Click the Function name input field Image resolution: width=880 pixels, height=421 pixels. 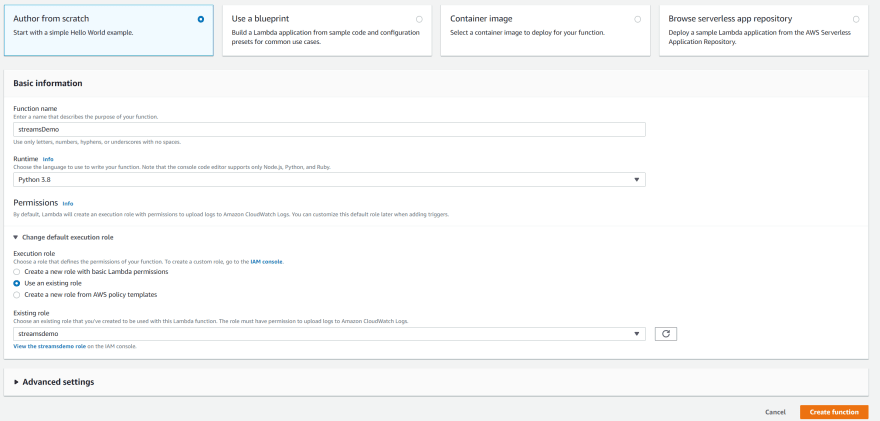click(x=329, y=130)
